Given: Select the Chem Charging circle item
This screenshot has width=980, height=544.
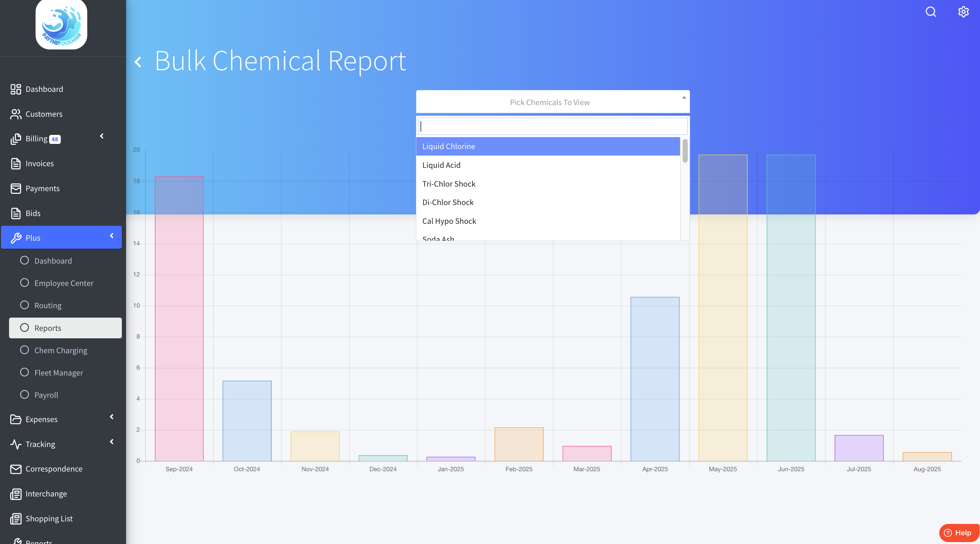Looking at the screenshot, I should pyautogui.click(x=24, y=350).
